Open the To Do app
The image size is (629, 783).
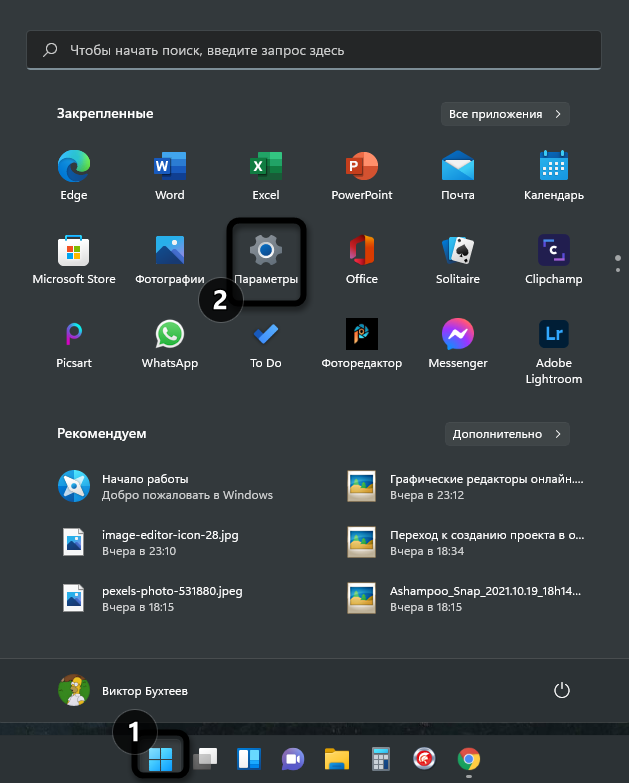tap(266, 344)
